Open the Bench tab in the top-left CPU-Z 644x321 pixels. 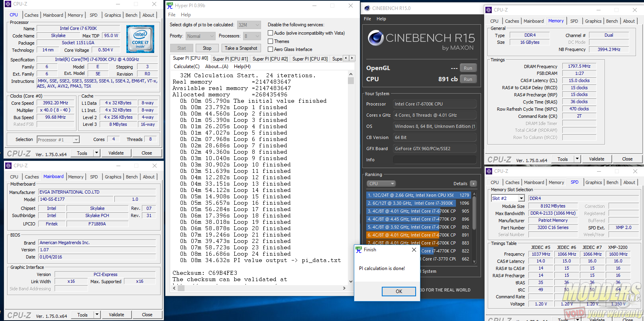131,15
